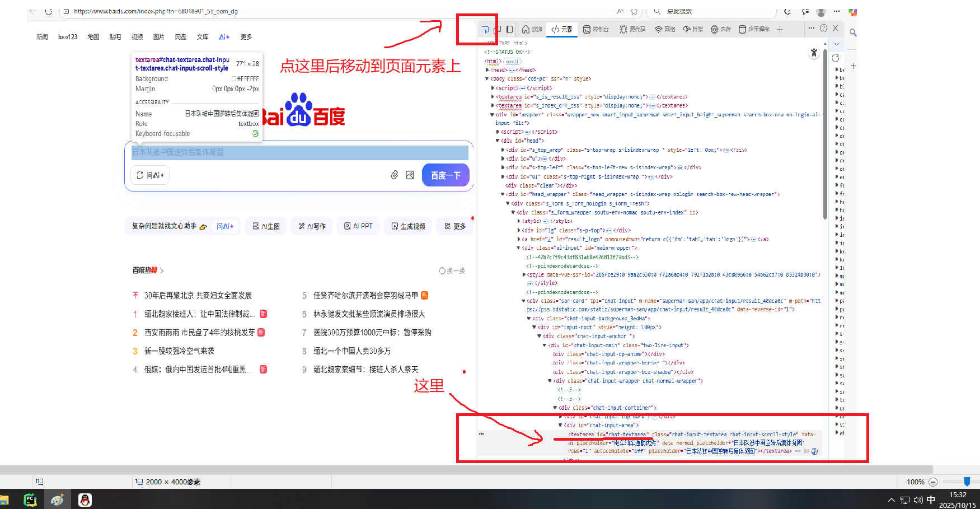This screenshot has height=509, width=980.
Task: Add a new DevTools tab with the plus icon
Action: (x=780, y=29)
